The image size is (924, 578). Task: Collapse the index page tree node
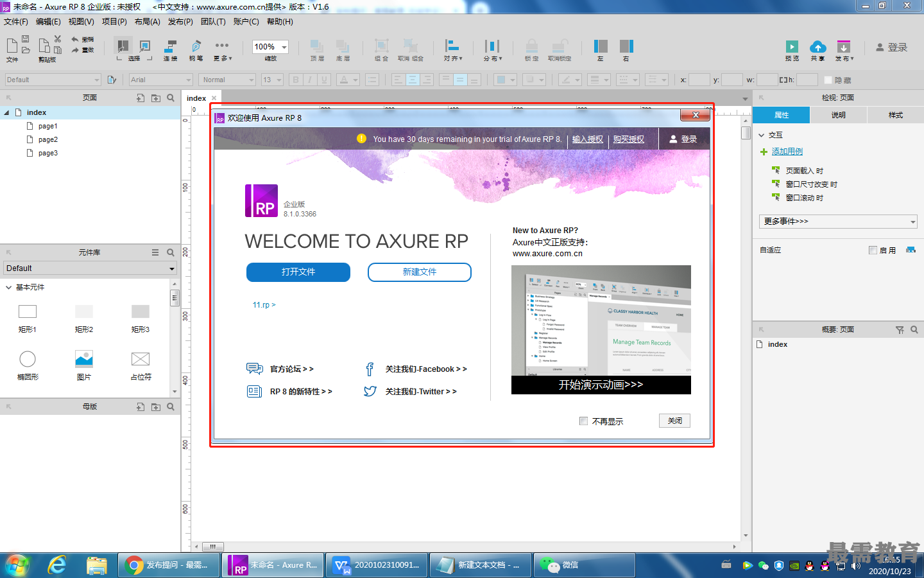(6, 112)
